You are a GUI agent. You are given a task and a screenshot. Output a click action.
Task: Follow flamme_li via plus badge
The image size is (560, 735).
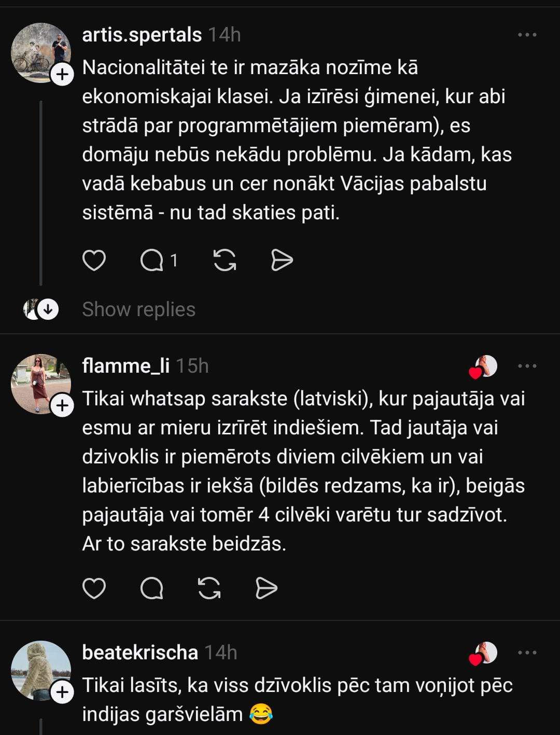tap(62, 406)
